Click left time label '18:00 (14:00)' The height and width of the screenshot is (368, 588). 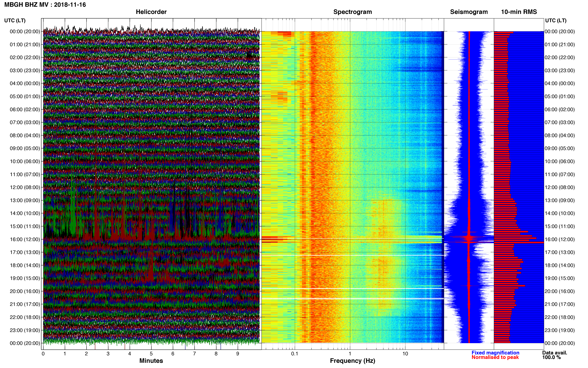pos(25,265)
